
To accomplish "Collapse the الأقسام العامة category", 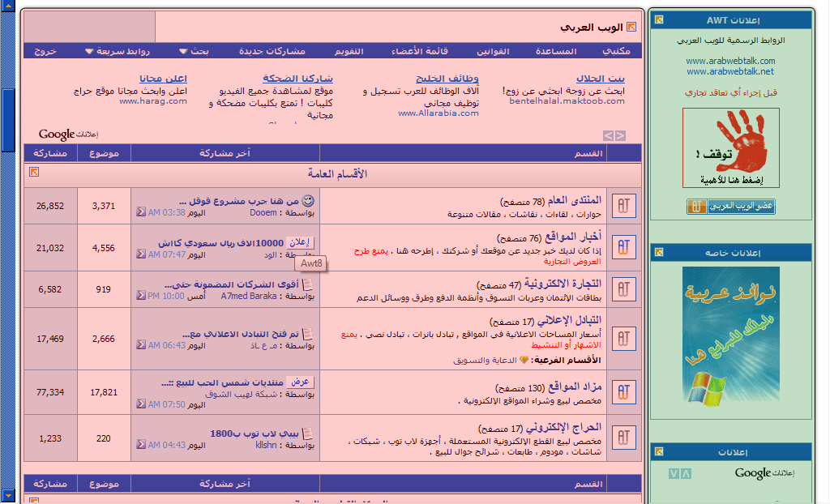I will [34, 172].
